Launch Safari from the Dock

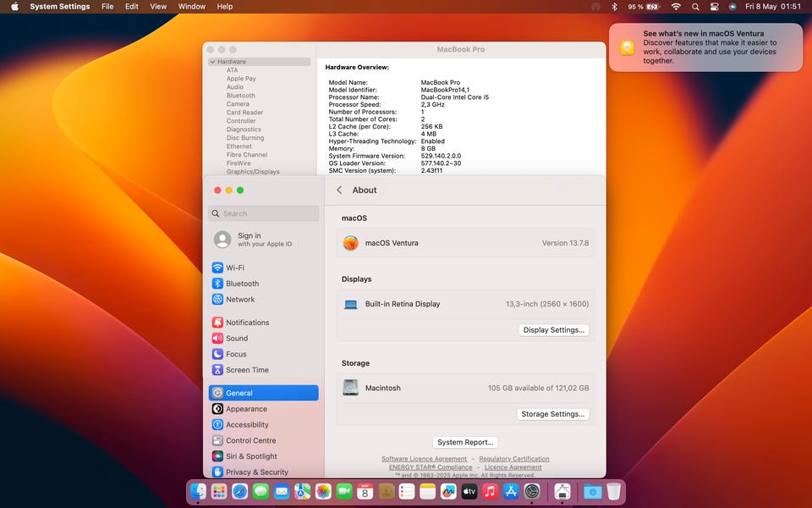[239, 491]
